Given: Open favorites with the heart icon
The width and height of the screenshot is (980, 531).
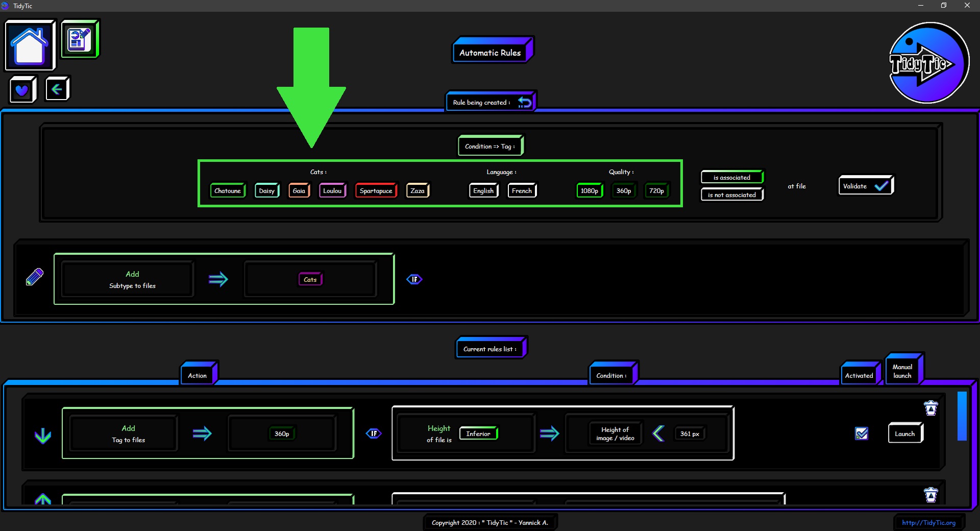Looking at the screenshot, I should [x=22, y=90].
